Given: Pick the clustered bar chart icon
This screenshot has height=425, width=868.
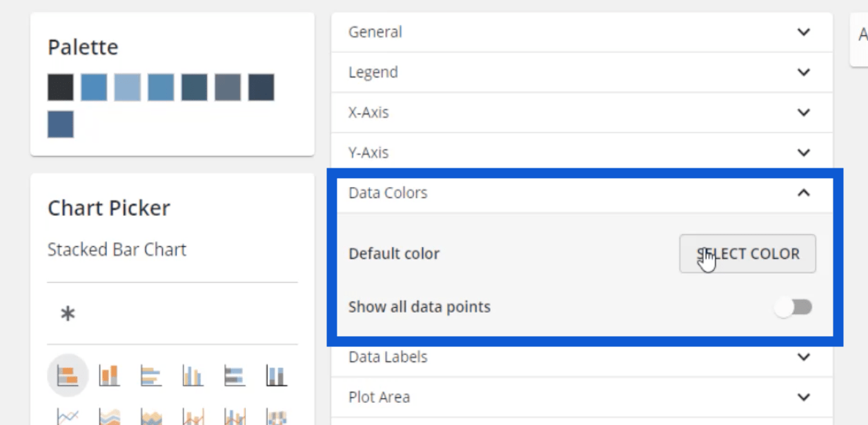Looking at the screenshot, I should point(150,376).
